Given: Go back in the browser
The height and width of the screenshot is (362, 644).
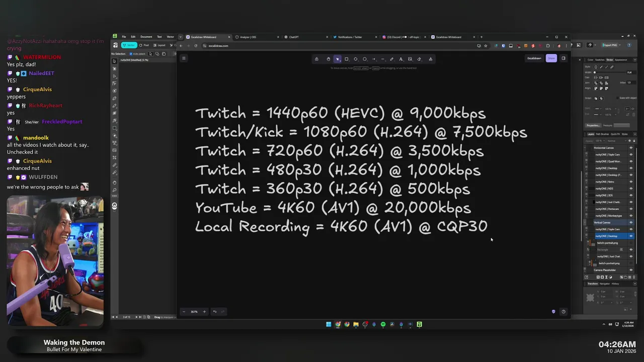Looking at the screenshot, I should pyautogui.click(x=182, y=46).
